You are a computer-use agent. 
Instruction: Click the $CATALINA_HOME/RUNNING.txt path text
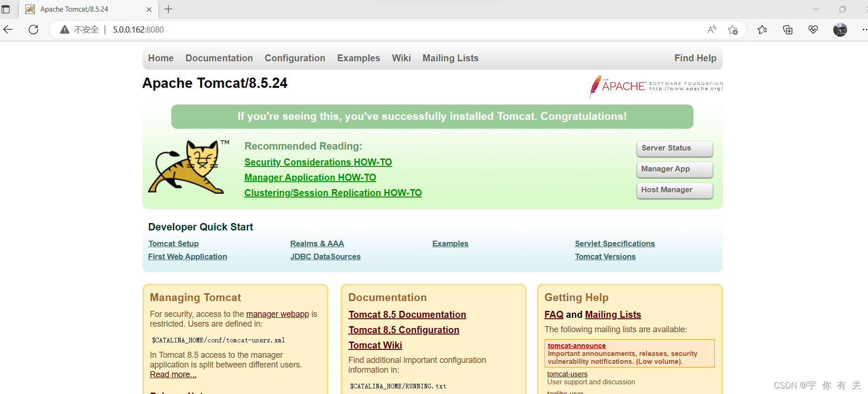(x=398, y=386)
